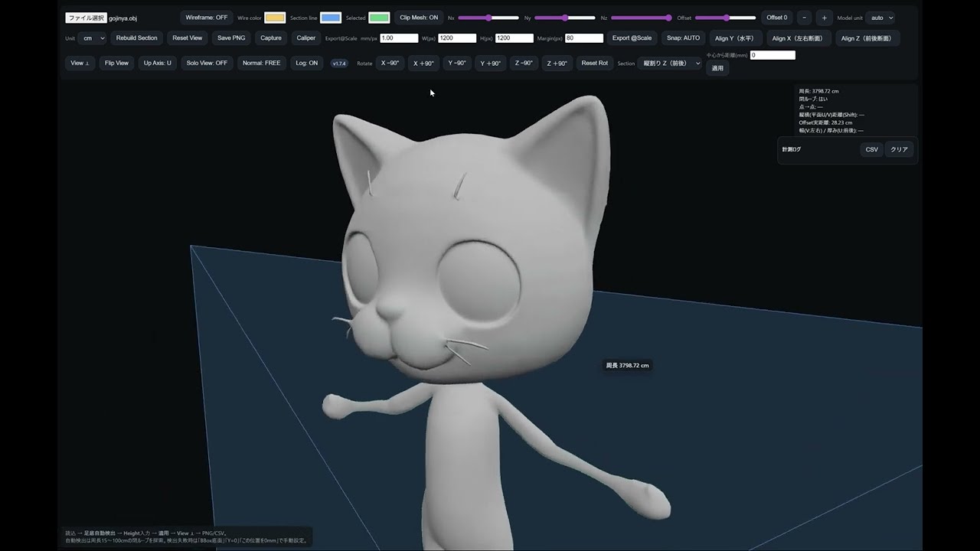
Task: Click the Flip View button
Action: 117,64
